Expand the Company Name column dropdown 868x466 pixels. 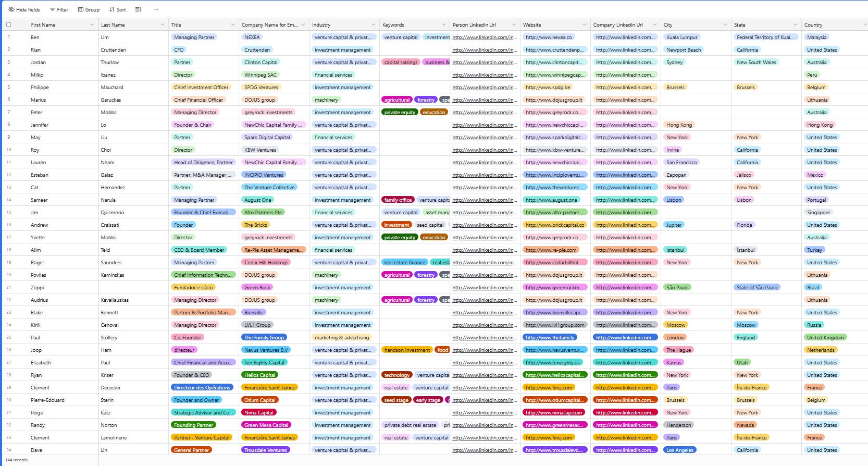click(303, 24)
